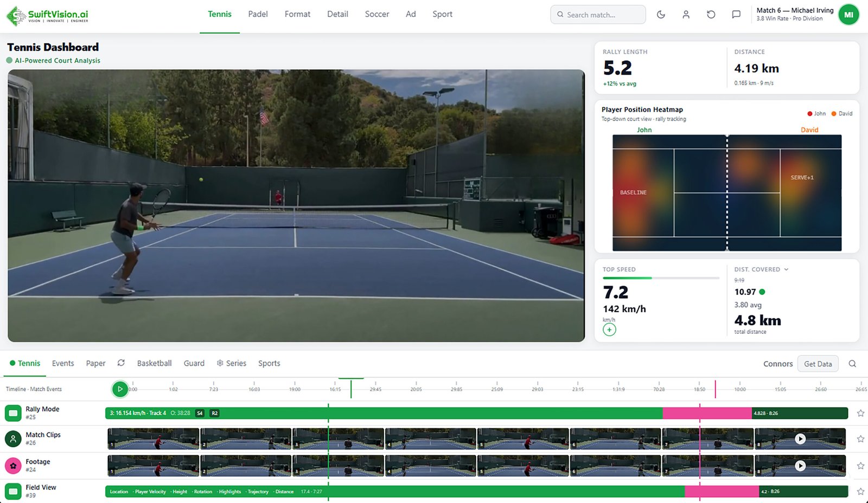The image size is (868, 503).
Task: Switch to the Soccer tab
Action: (377, 14)
